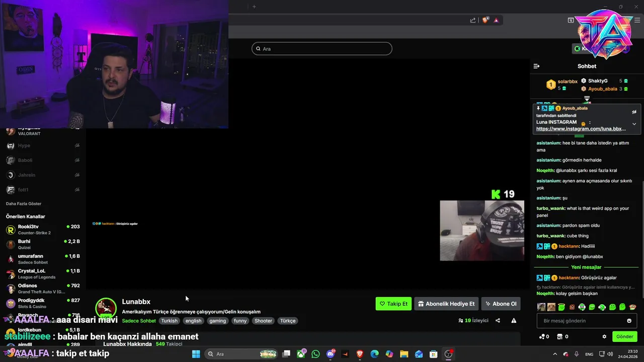Expand the gift leaderboard handle under solarbbx
The height and width of the screenshot is (362, 644).
tap(587, 99)
